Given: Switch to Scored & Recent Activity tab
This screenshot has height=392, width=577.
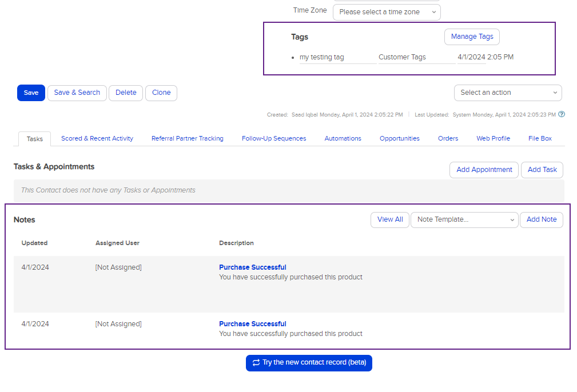Looking at the screenshot, I should pyautogui.click(x=97, y=139).
